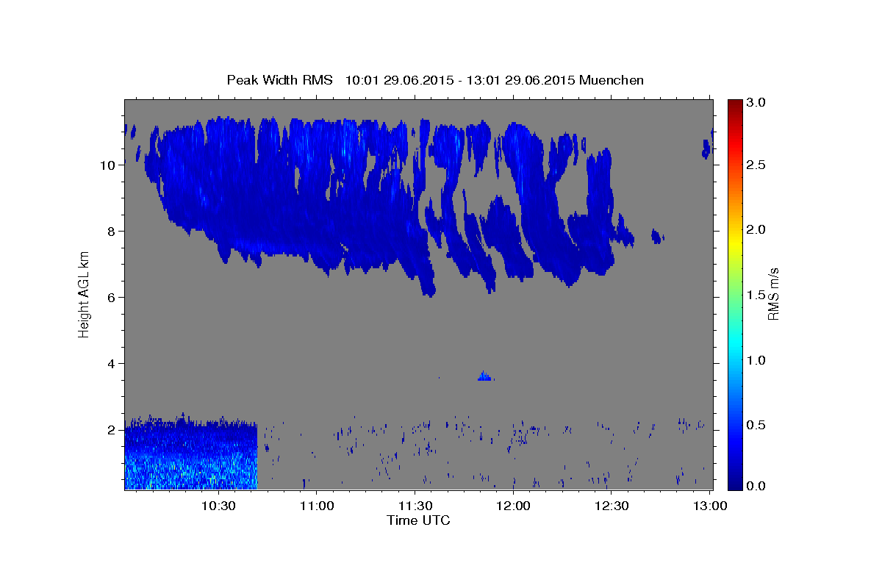The image size is (882, 588).
Task: Click the 13:00 time tick label
Action: point(710,506)
